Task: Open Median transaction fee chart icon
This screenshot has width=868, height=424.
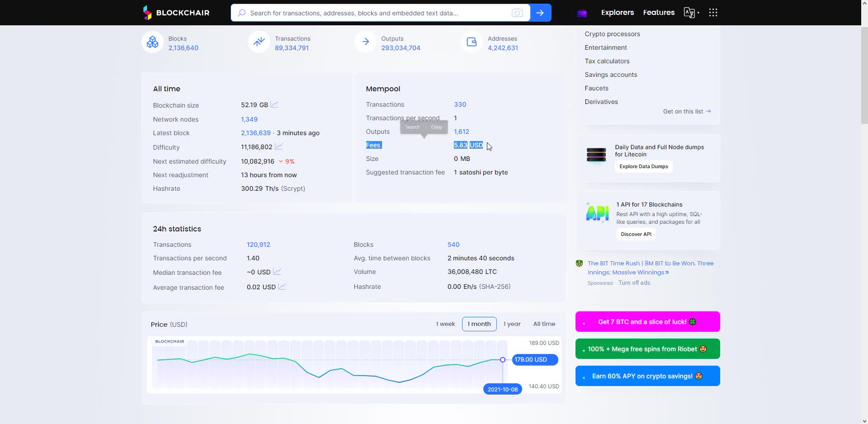Action: (277, 272)
